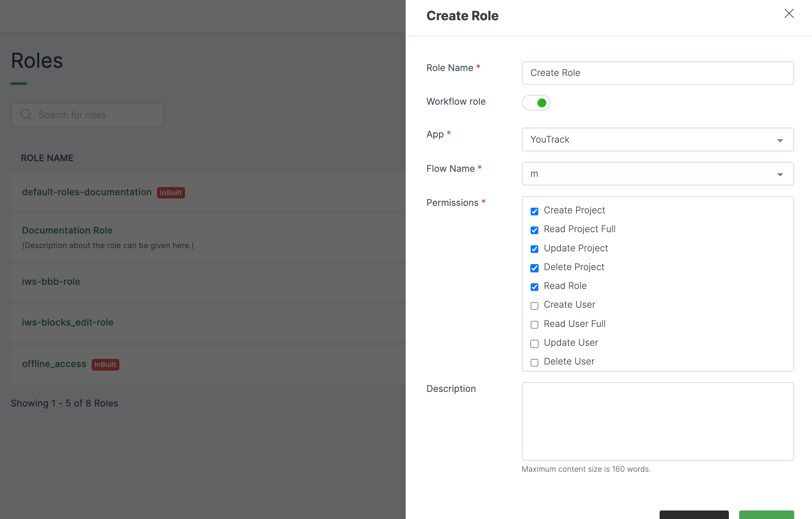Toggle the Workflow role switch
This screenshot has width=812, height=519.
(x=536, y=103)
